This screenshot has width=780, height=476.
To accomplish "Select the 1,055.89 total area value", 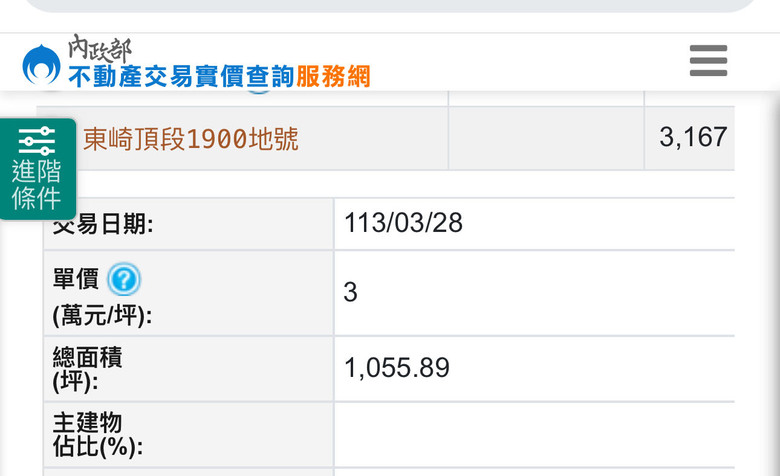I will [x=397, y=368].
